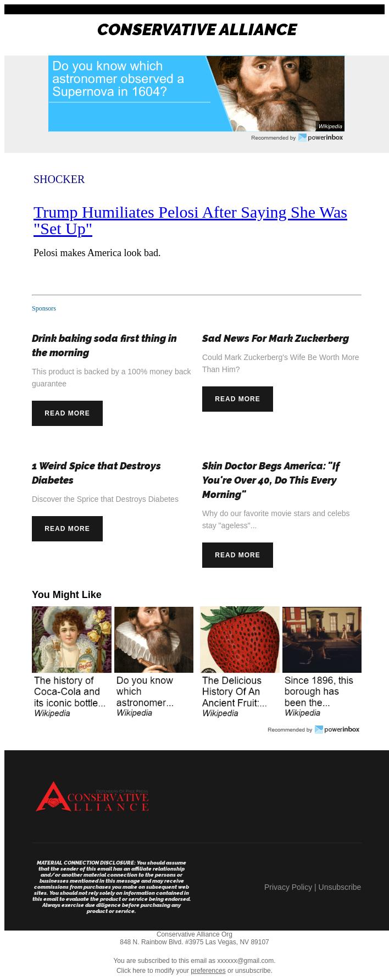Viewport: 389px width, 980px height.
Task: Open the Privacy Policy link
Action: point(288,887)
